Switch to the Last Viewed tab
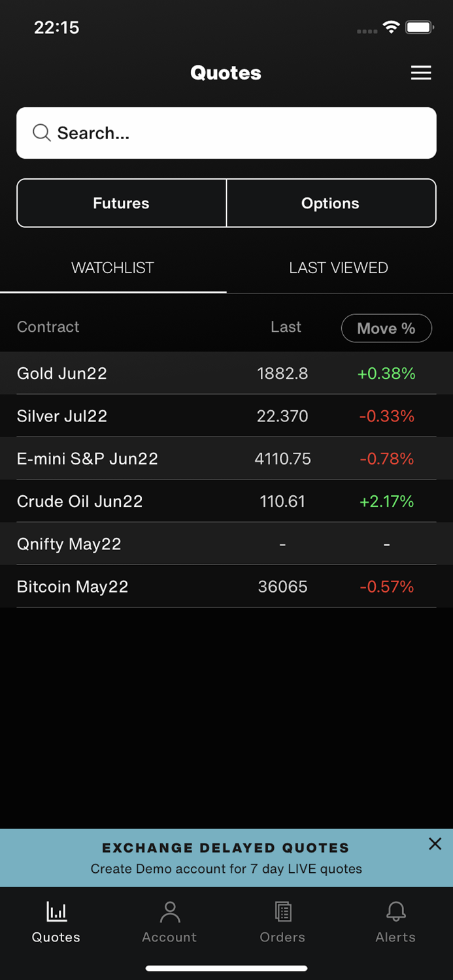This screenshot has width=453, height=980. [339, 268]
